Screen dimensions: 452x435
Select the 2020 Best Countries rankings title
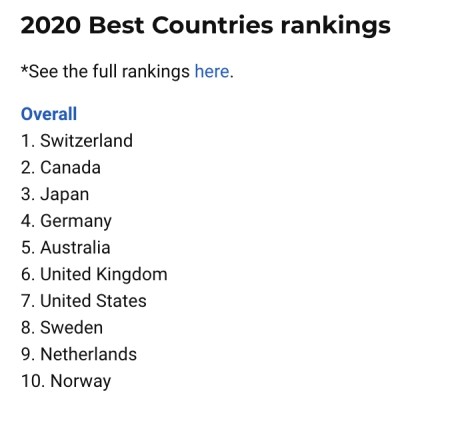[x=205, y=26]
